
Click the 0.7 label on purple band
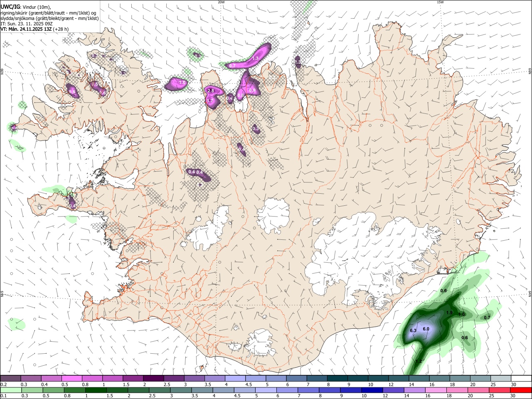pos(233,66)
